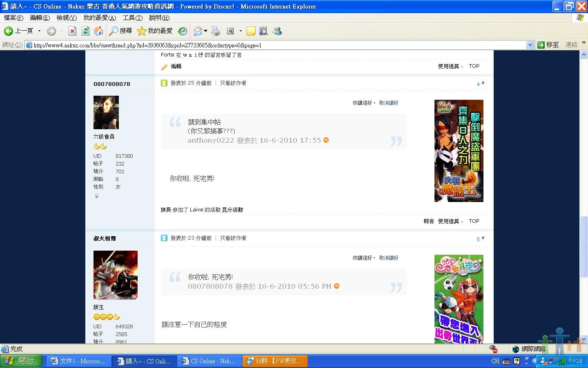The height and width of the screenshot is (368, 588).
Task: Click the pencil icon beside 編輯
Action: [x=164, y=67]
